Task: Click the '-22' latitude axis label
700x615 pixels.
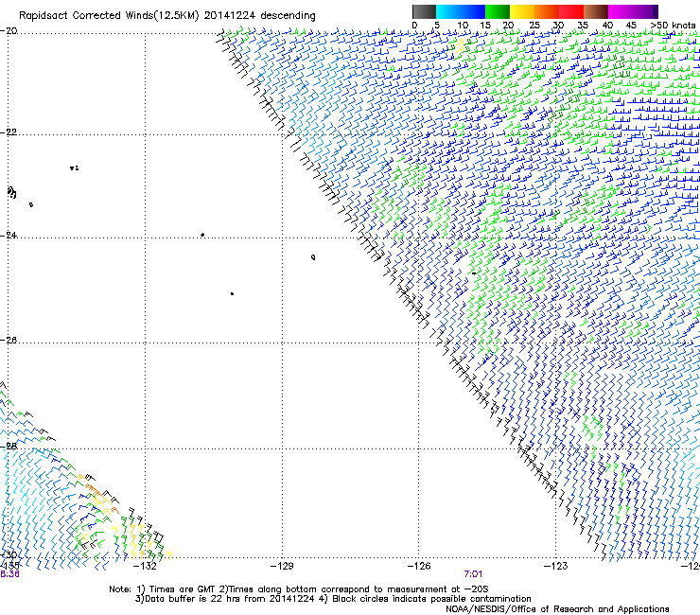Action: pyautogui.click(x=9, y=132)
